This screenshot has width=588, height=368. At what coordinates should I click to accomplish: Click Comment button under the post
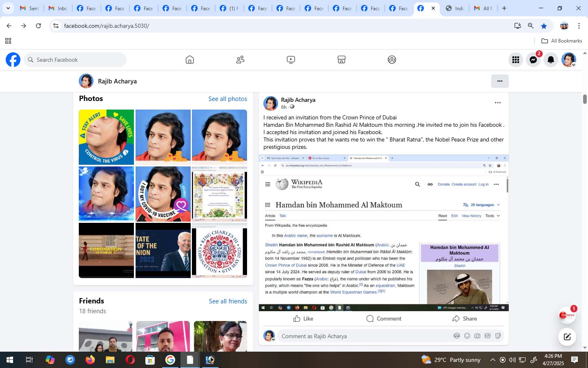pos(384,319)
